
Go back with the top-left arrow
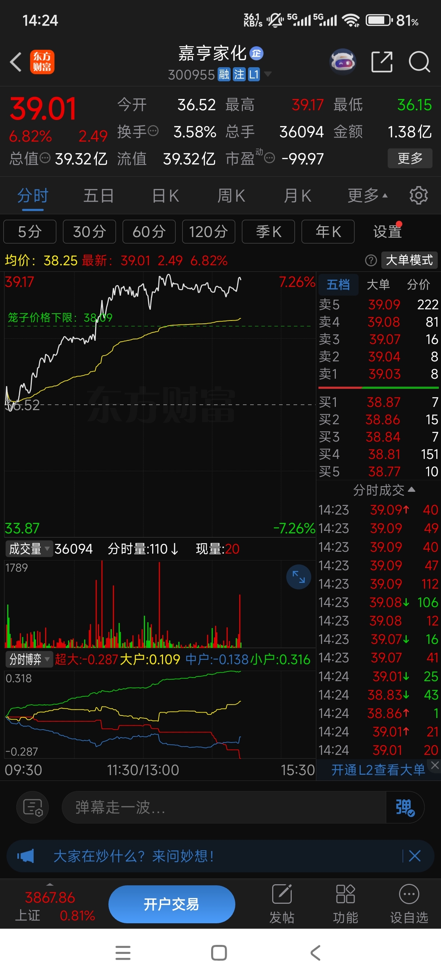coord(16,62)
